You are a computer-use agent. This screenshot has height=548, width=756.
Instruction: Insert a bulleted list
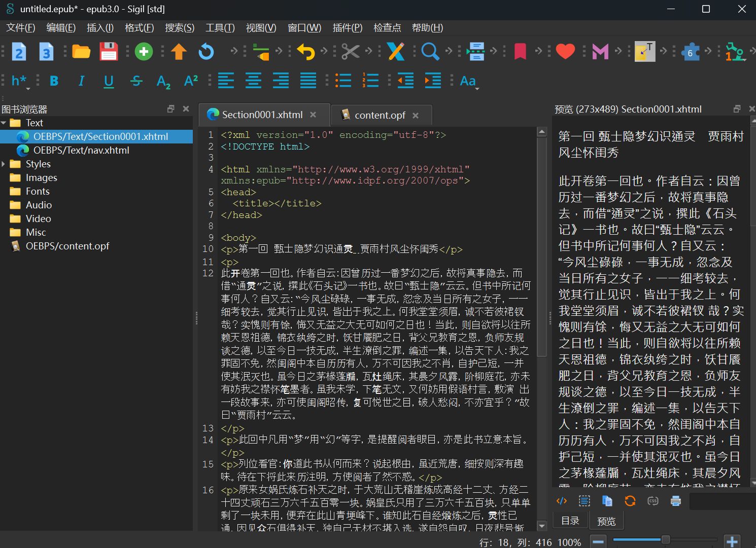343,81
